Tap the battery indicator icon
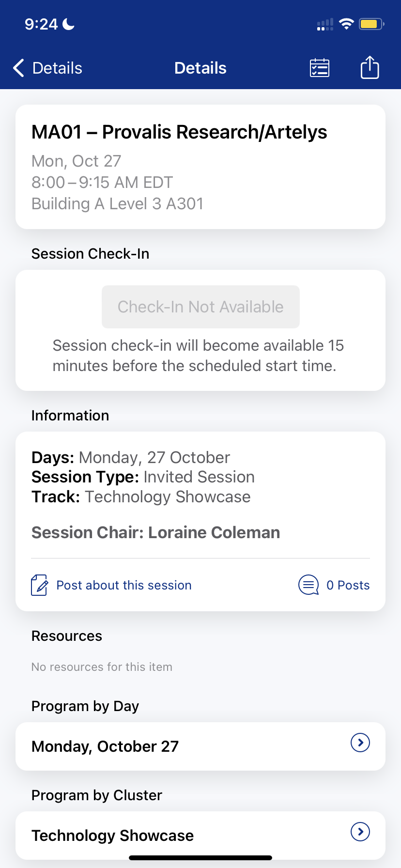This screenshot has width=401, height=868. point(371,24)
